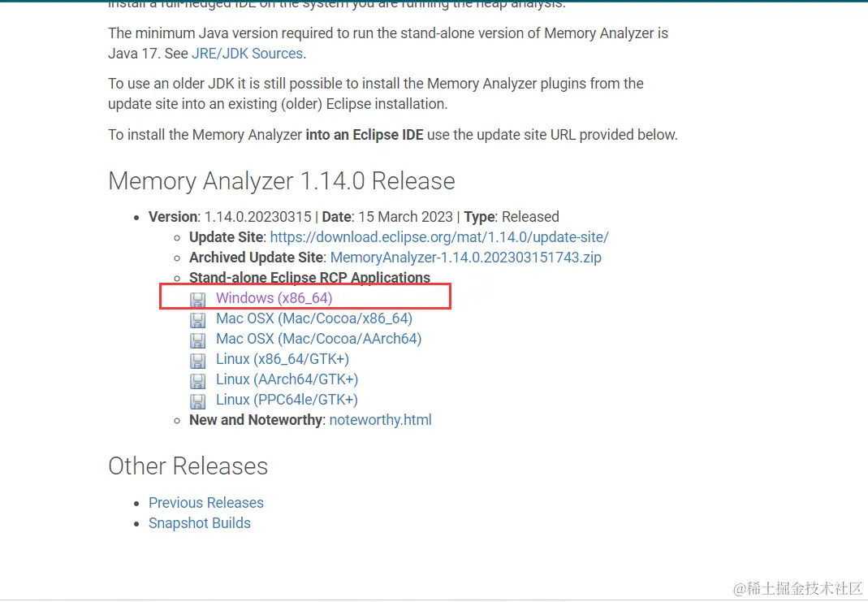Download the Linux (PPC64le/GTK+) build
868x602 pixels.
[287, 400]
